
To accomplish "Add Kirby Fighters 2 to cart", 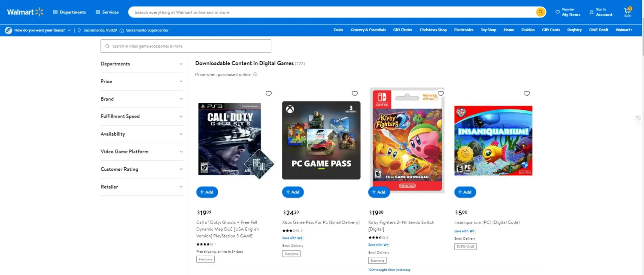I will tap(379, 192).
